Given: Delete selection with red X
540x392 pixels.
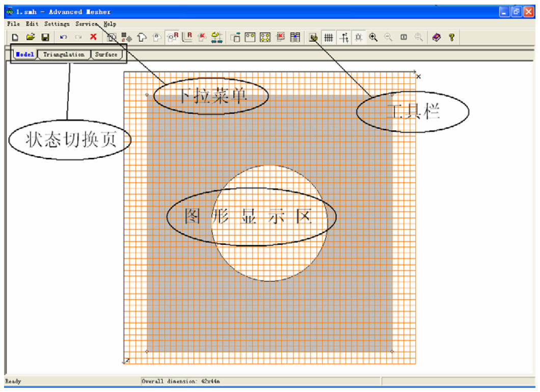Looking at the screenshot, I should [93, 37].
